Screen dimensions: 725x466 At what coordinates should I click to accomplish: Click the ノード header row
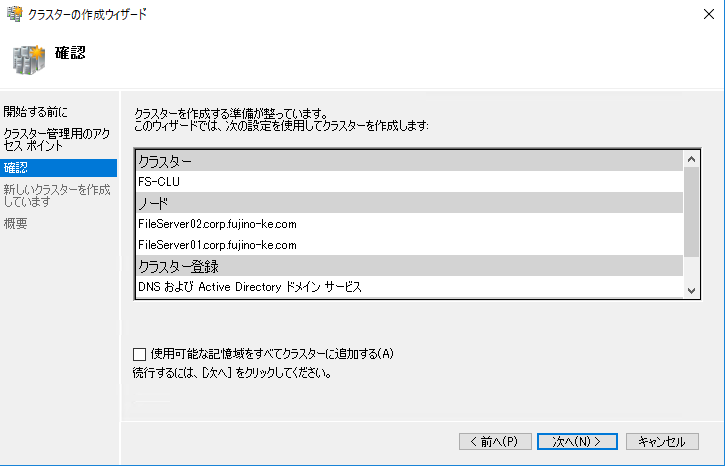coord(410,203)
